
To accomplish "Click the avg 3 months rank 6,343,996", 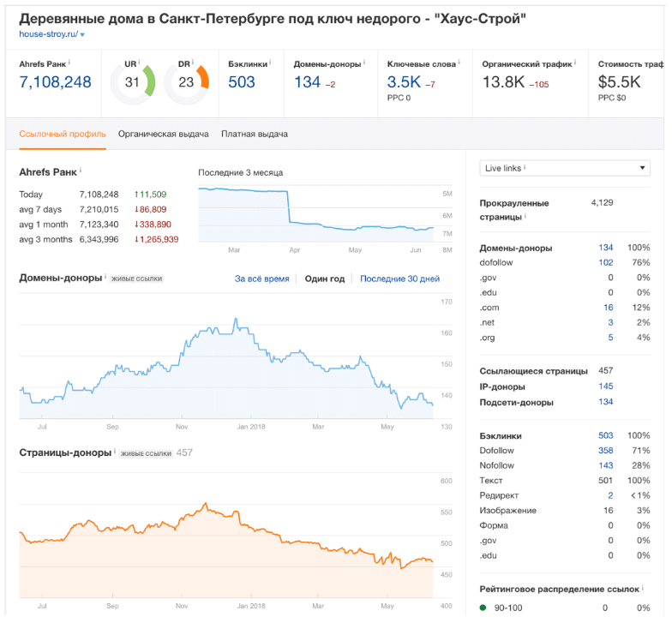I will pyautogui.click(x=99, y=240).
